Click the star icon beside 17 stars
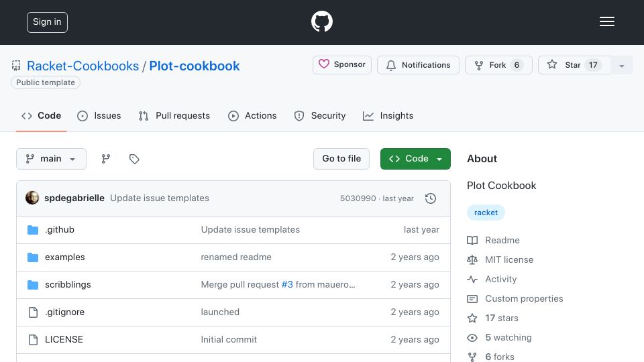Viewport: 644px width, 362px height. click(472, 318)
